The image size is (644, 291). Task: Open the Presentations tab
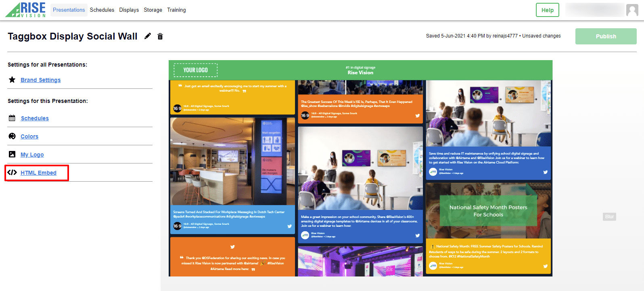point(69,10)
